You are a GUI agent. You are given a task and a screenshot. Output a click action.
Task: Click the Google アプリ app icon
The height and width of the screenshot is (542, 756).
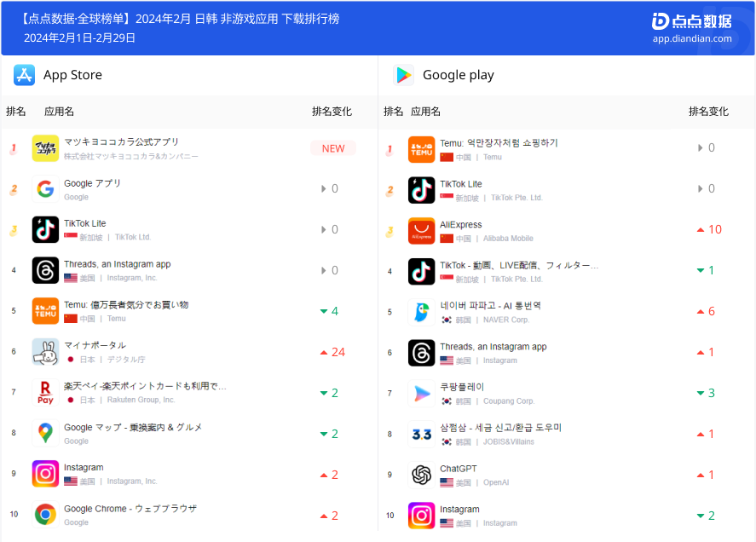click(45, 188)
